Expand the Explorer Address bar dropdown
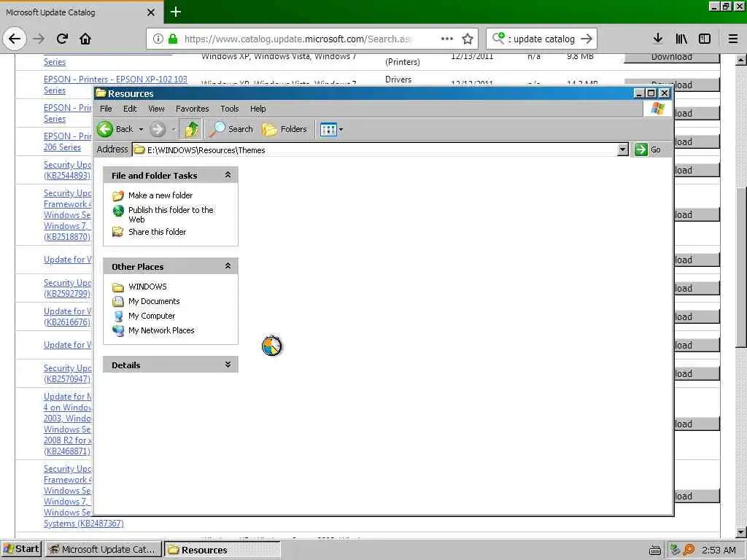This screenshot has height=560, width=747. click(622, 149)
